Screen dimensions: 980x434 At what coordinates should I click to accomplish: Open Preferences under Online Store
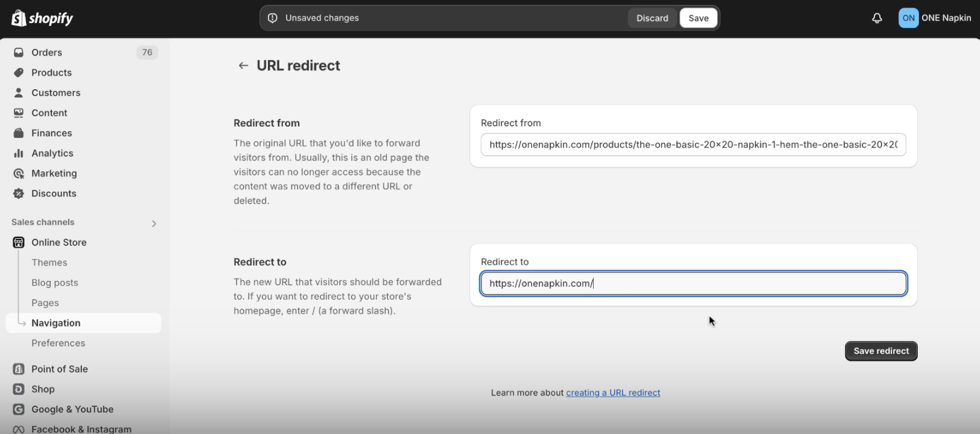pos(59,343)
